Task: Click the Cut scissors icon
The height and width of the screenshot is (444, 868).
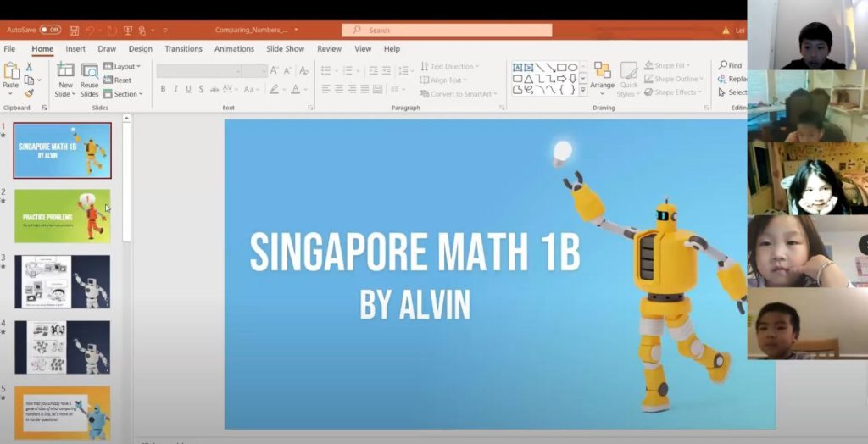Action: pyautogui.click(x=29, y=66)
